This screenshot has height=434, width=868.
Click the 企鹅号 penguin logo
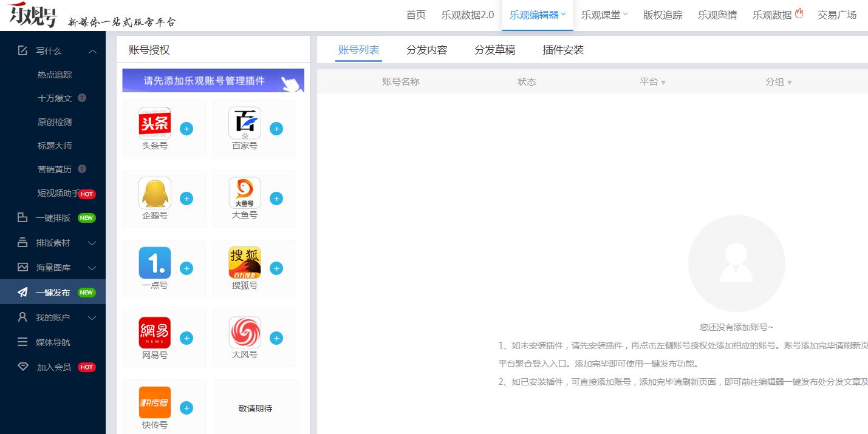[155, 193]
